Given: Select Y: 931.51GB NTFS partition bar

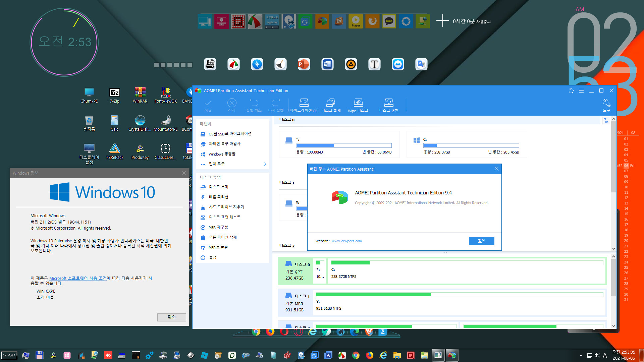Looking at the screenshot, I should 460,302.
